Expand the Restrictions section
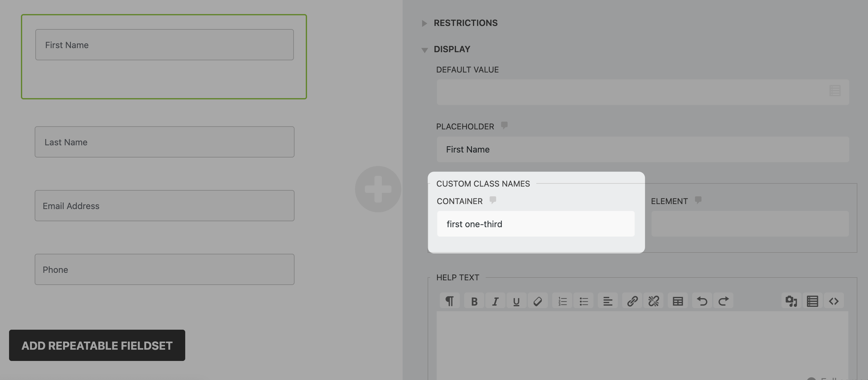 point(465,23)
